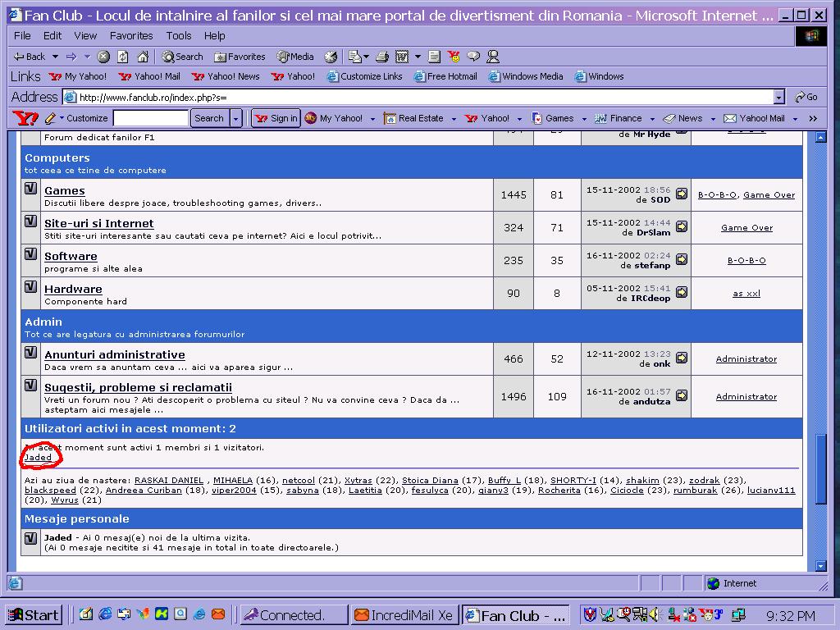The height and width of the screenshot is (630, 840).
Task: Expand the Forward history dropdown arrow
Action: point(87,57)
